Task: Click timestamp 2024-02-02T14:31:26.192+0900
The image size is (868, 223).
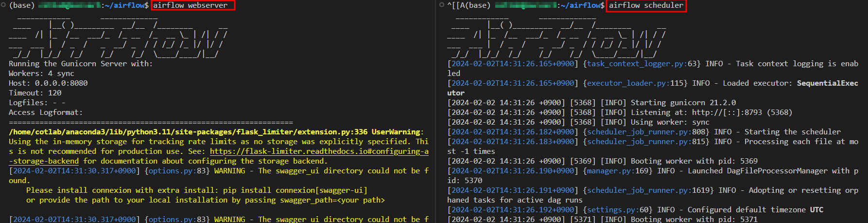Action: point(513,210)
